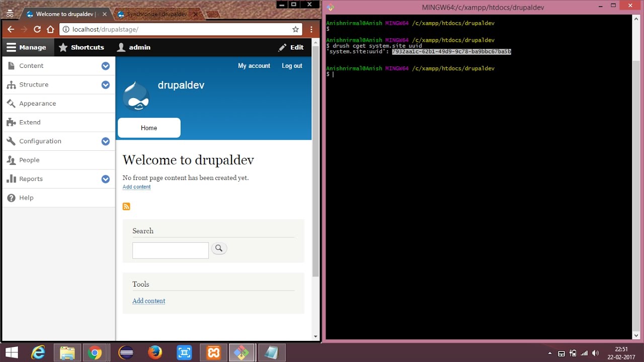
Task: Click Add content link under welcome message
Action: tap(136, 187)
